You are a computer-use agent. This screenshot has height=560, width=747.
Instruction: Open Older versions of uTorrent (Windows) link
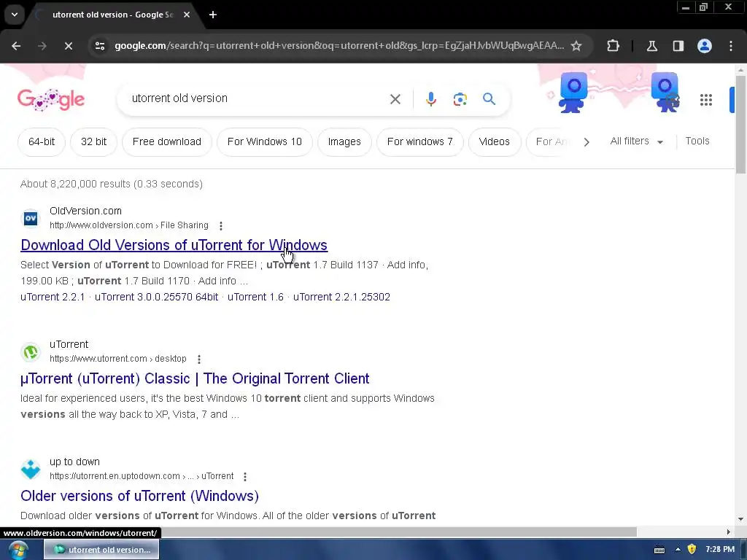point(139,496)
